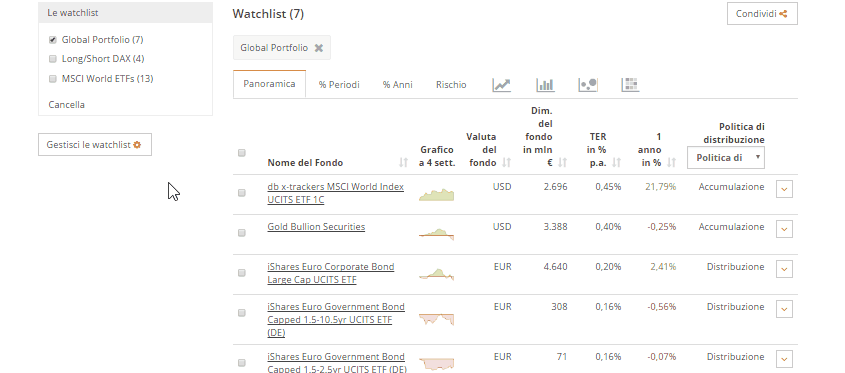845x373 pixels.
Task: Click the Cancella link
Action: tap(66, 105)
